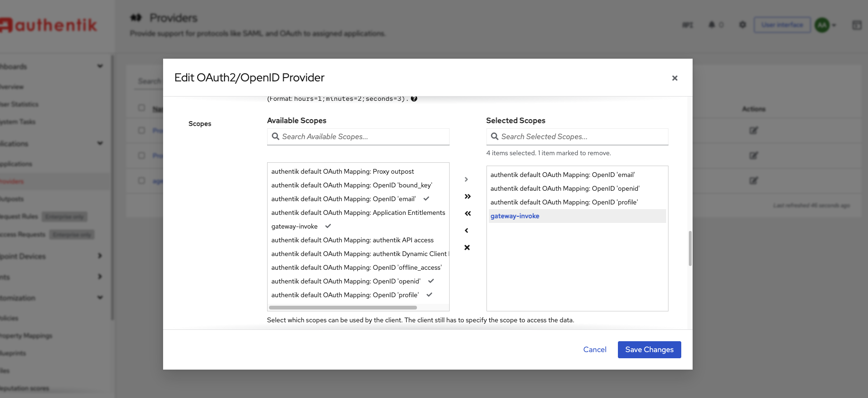Open Outposts in the sidebar
The image size is (868, 398).
point(12,199)
